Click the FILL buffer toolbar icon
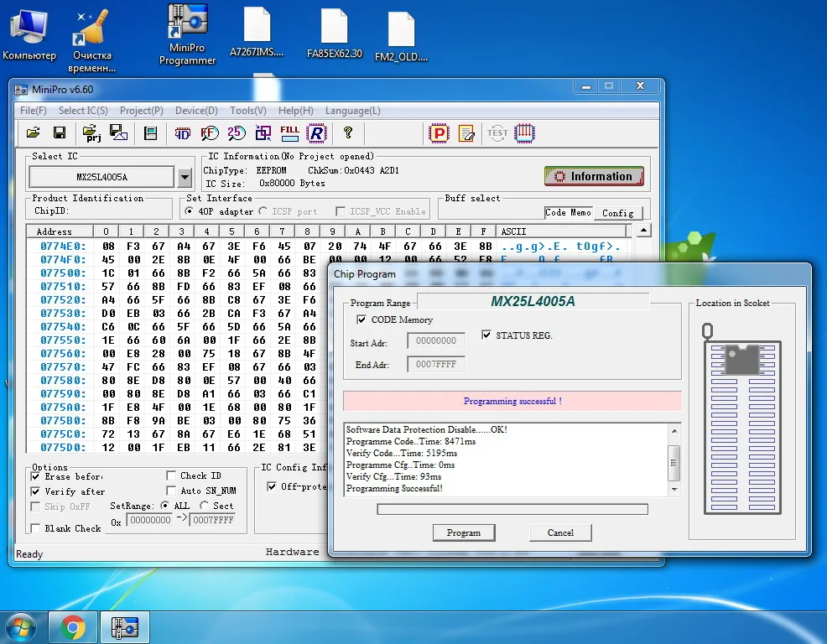The width and height of the screenshot is (827, 644). tap(289, 132)
